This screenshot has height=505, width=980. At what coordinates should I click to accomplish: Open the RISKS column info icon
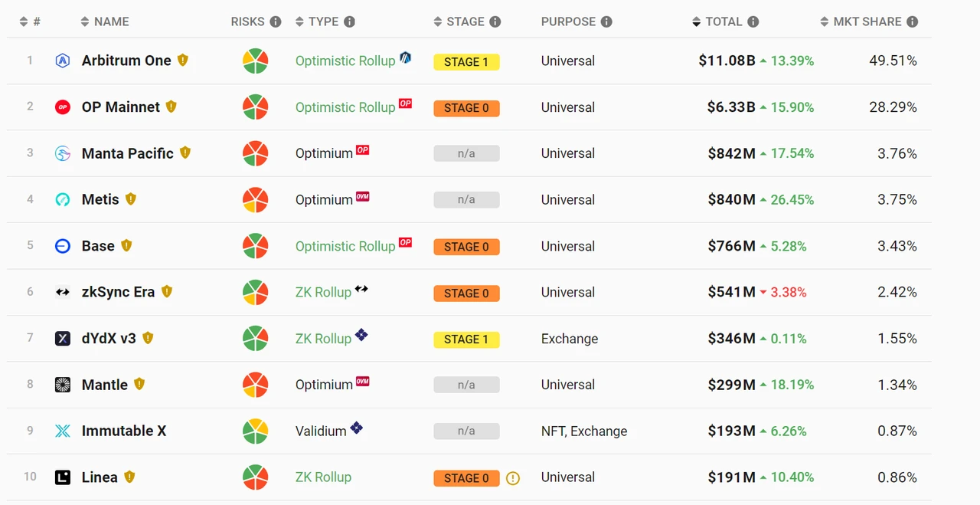tap(276, 21)
